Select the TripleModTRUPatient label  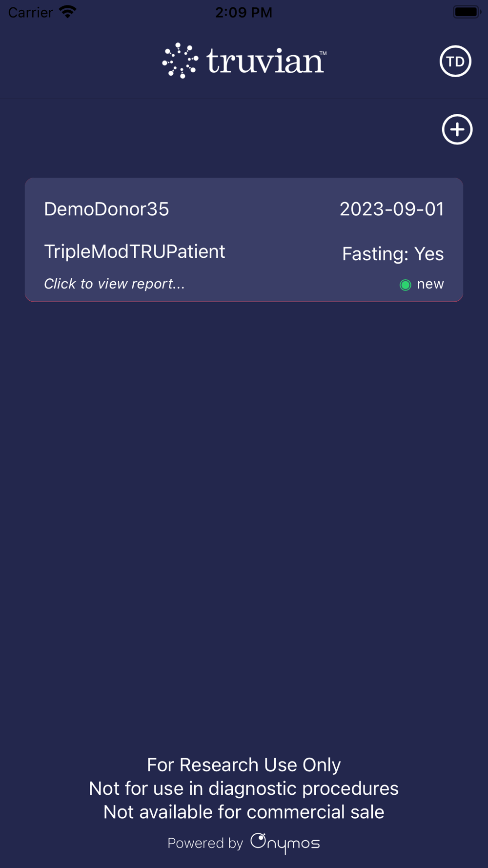point(135,252)
